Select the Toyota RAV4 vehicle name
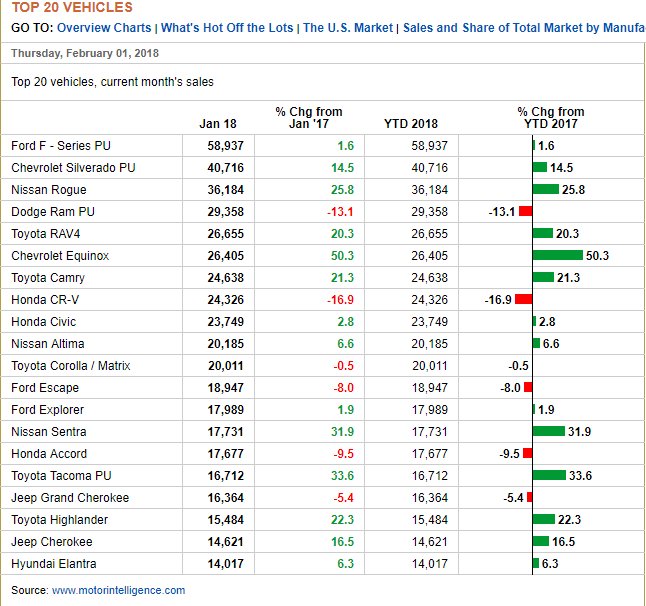 tap(46, 234)
